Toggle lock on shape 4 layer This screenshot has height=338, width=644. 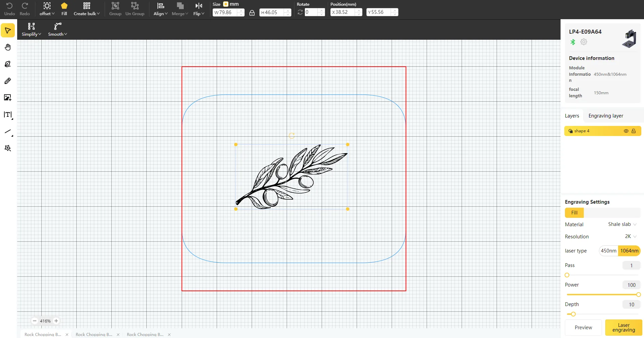pyautogui.click(x=634, y=131)
